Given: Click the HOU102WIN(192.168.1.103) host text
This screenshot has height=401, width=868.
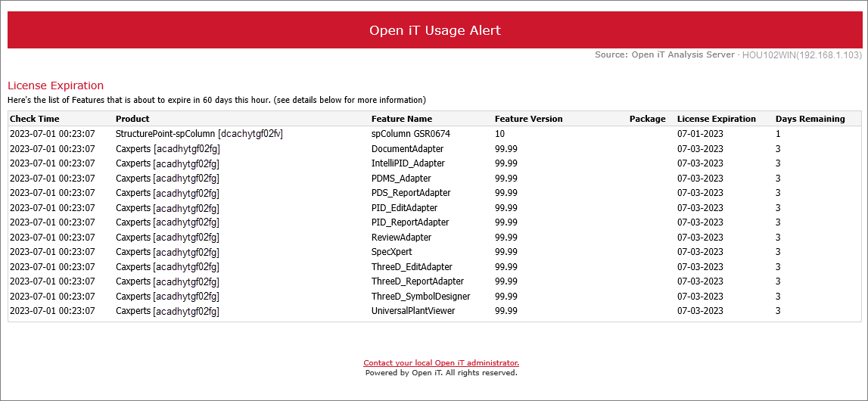Looking at the screenshot, I should (802, 54).
